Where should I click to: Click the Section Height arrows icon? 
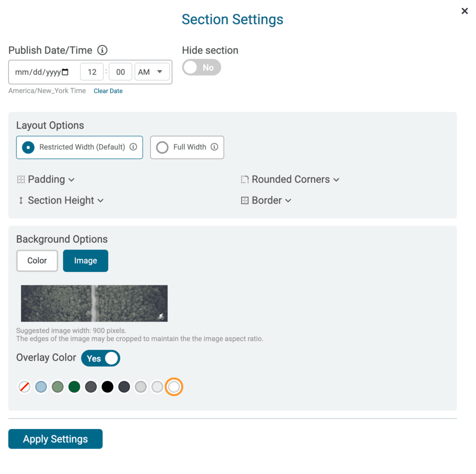tap(20, 200)
